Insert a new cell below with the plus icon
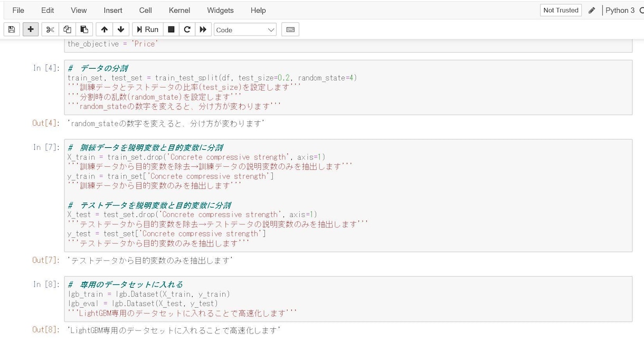The image size is (644, 342). [x=31, y=30]
